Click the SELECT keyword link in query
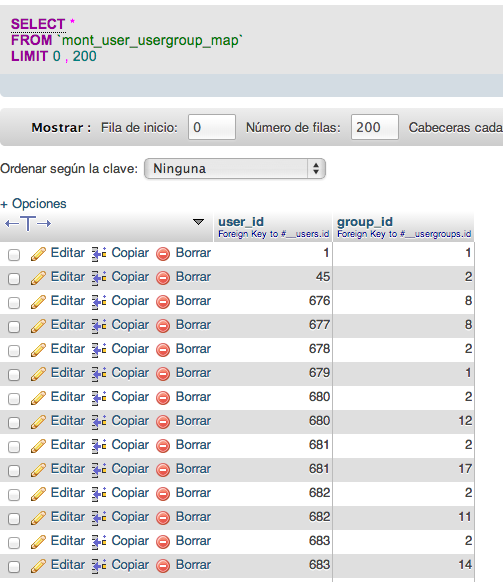 38,24
